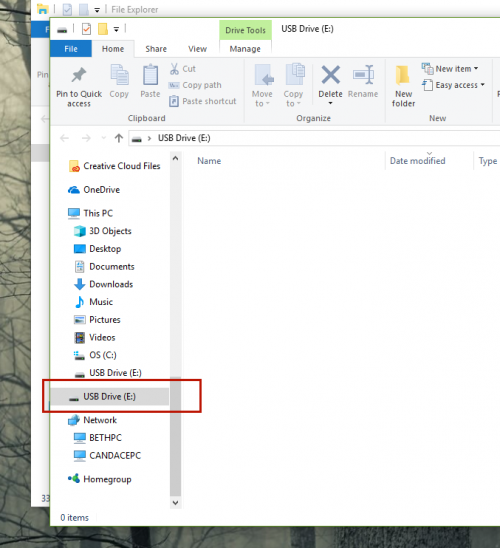
Task: Open the Customize Quick Access Toolbar arrow
Action: (x=116, y=30)
